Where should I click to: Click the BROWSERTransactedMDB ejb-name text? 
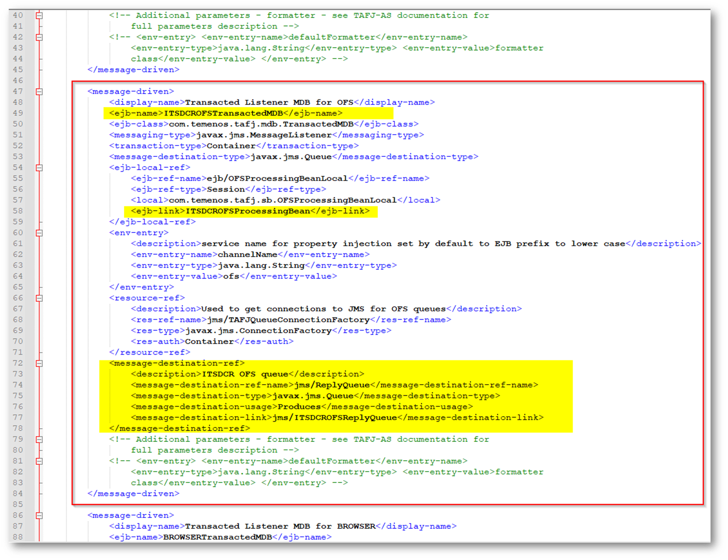217,537
